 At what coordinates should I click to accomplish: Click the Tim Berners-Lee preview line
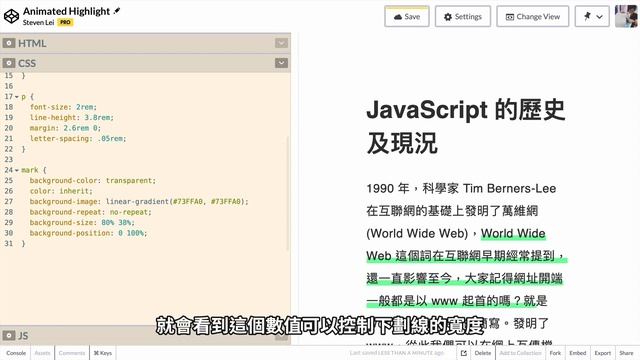pyautogui.click(x=461, y=189)
